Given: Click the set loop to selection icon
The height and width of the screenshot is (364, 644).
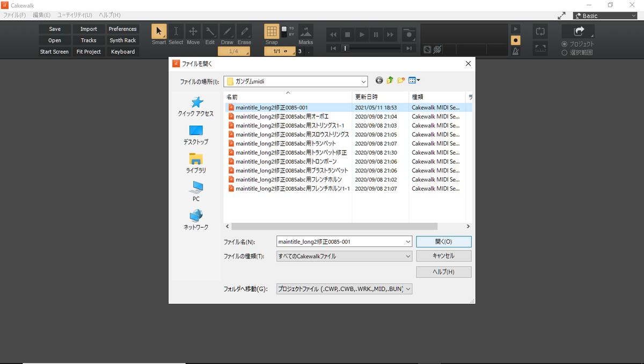Looking at the screenshot, I should [x=540, y=48].
